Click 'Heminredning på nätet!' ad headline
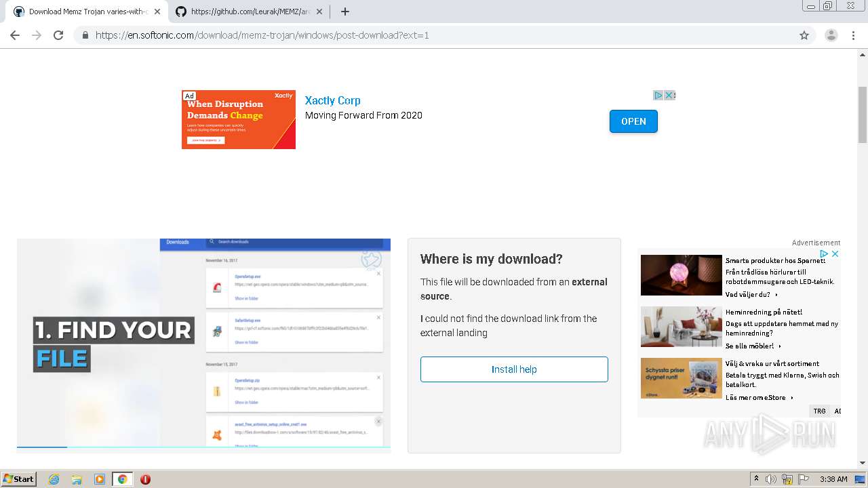 764,312
